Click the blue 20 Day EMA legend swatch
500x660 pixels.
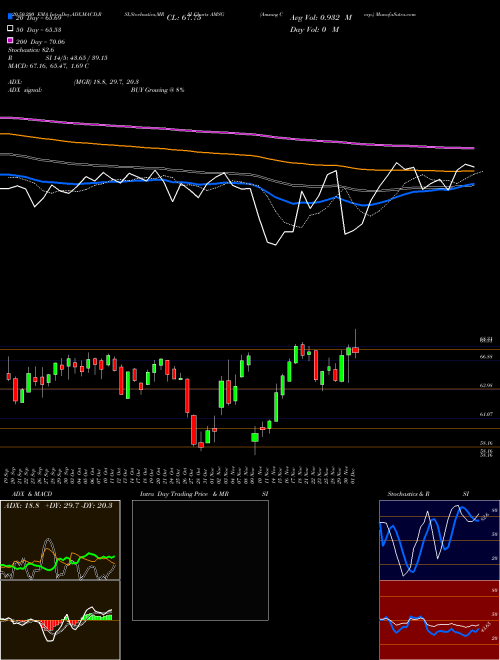coord(10,17)
